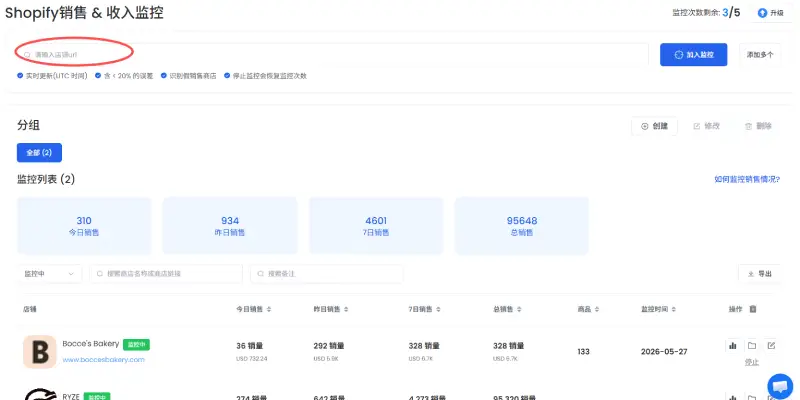
Task: Click the 识别假销售商店 note
Action: (188, 76)
